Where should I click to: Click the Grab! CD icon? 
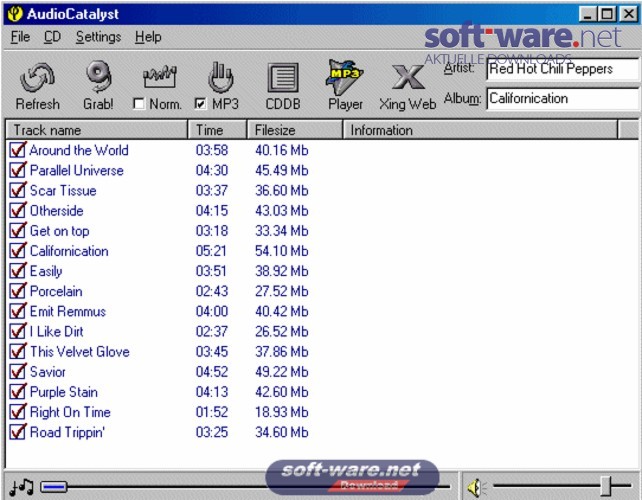click(x=98, y=77)
